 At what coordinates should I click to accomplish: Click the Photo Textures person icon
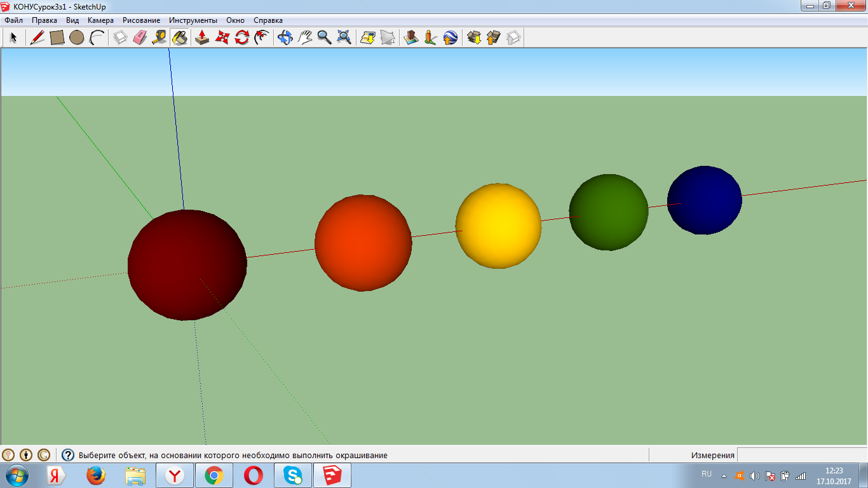click(x=431, y=37)
